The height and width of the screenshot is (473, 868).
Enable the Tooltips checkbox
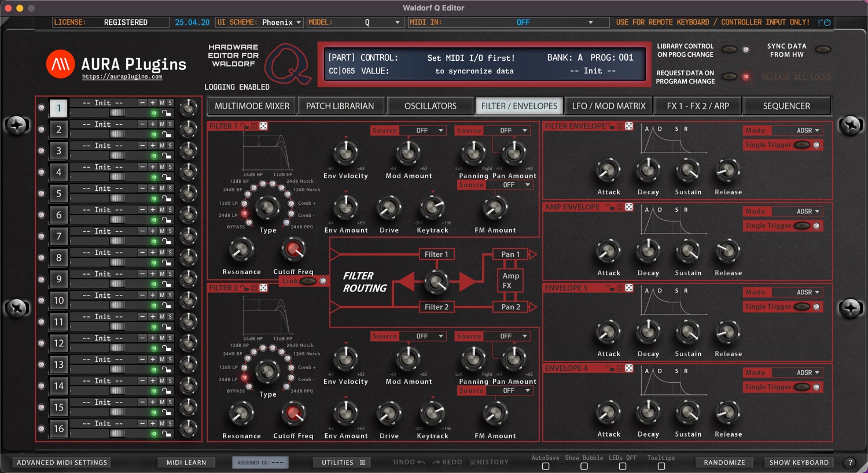(x=661, y=466)
